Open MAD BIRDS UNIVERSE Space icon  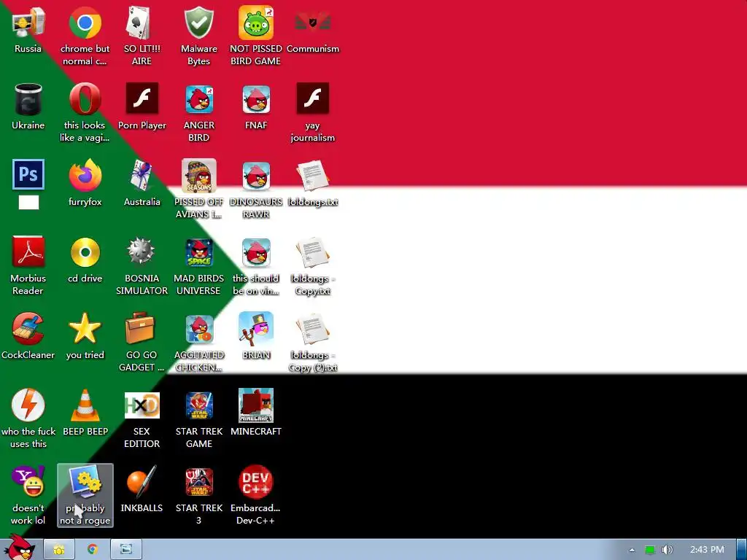[198, 252]
